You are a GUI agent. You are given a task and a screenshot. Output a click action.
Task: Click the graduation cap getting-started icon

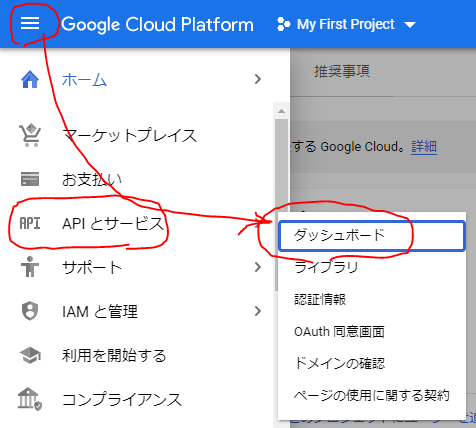click(x=30, y=355)
